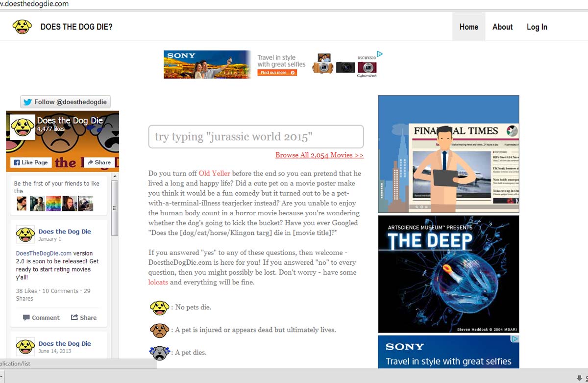The height and width of the screenshot is (383, 588).
Task: Open the Financial Times advertisement
Action: (x=448, y=154)
